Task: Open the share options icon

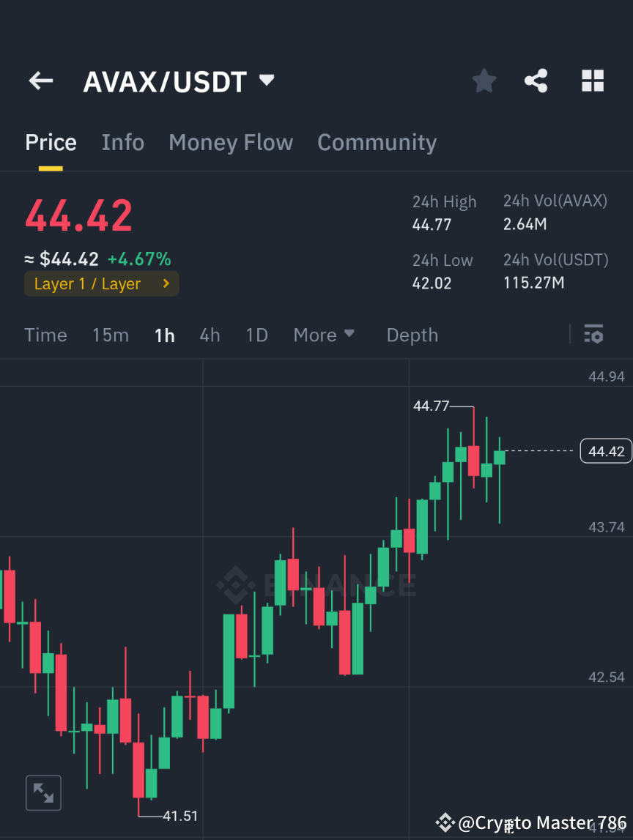Action: (x=536, y=81)
